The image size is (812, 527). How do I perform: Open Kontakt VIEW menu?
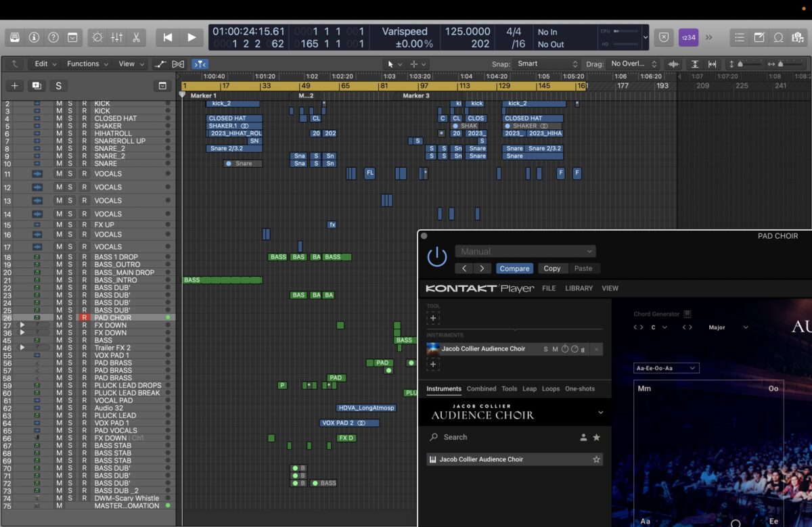tap(610, 288)
